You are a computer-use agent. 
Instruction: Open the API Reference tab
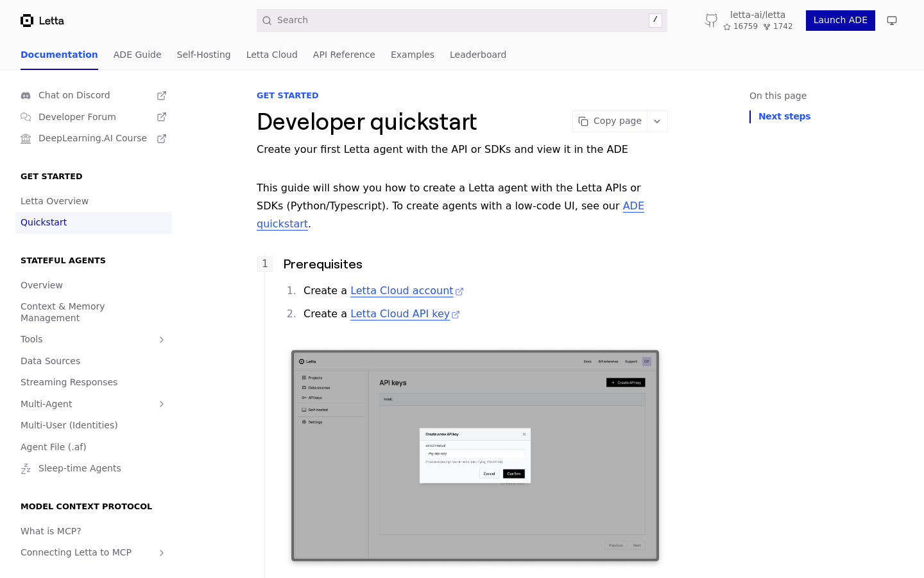coord(344,55)
